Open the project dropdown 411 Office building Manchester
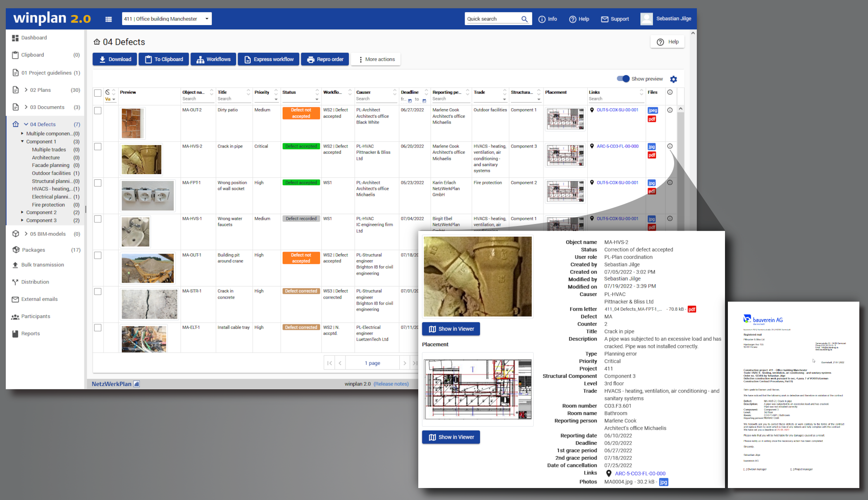 pyautogui.click(x=167, y=19)
